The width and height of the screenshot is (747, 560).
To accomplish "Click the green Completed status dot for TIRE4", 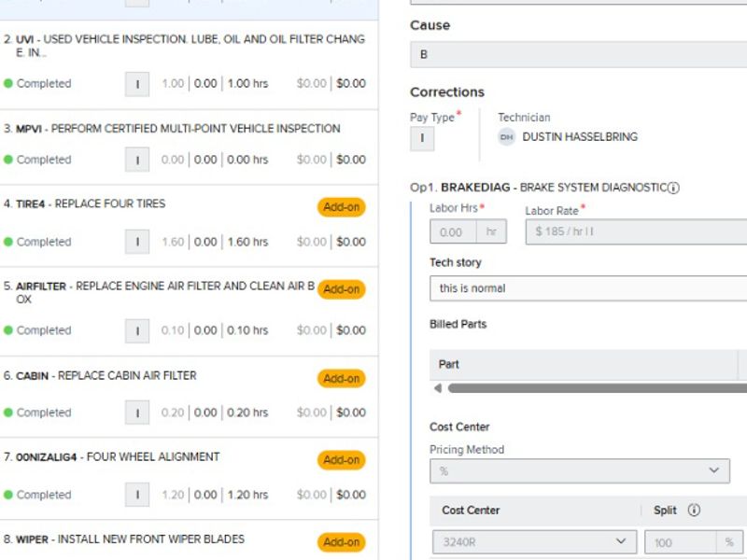I will [x=8, y=242].
